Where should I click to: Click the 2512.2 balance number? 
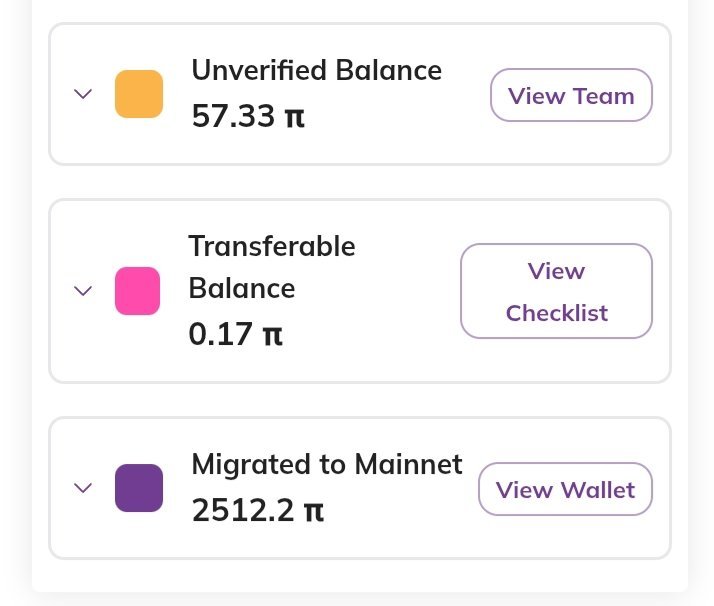tap(243, 511)
